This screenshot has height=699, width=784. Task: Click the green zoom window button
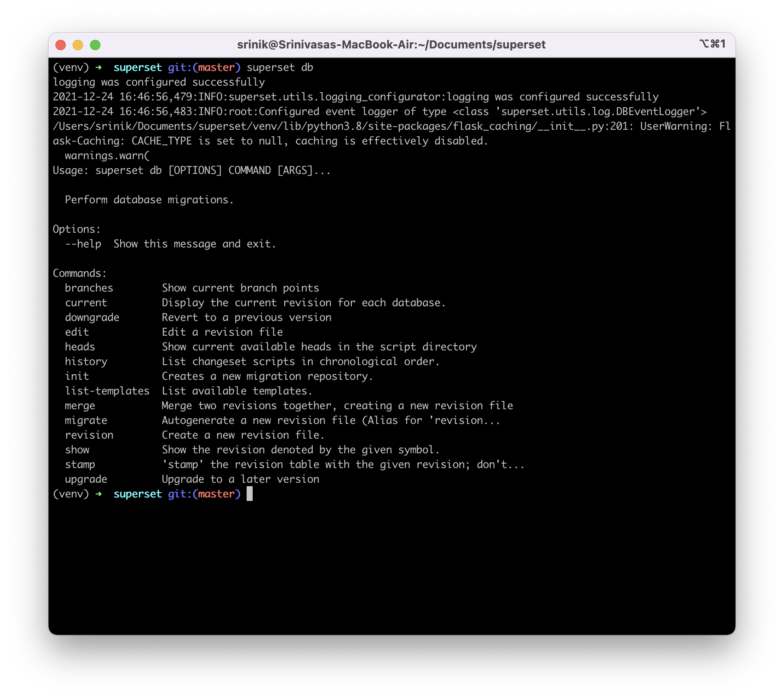click(x=95, y=45)
